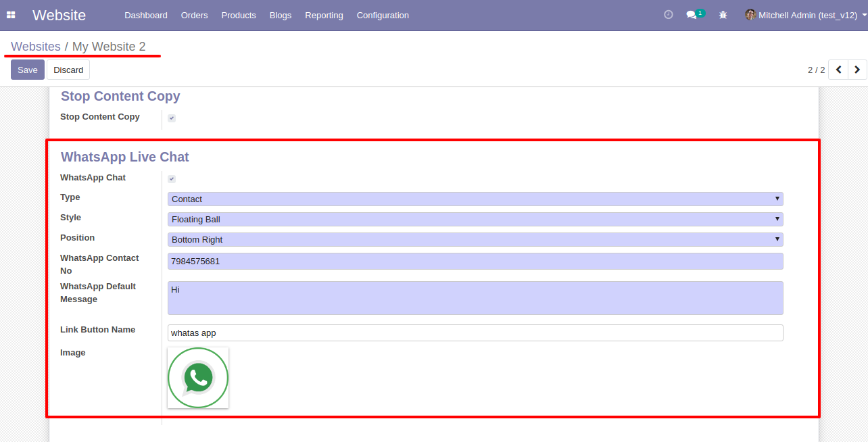Open the apps grid menu icon
The image size is (868, 442).
tap(11, 15)
